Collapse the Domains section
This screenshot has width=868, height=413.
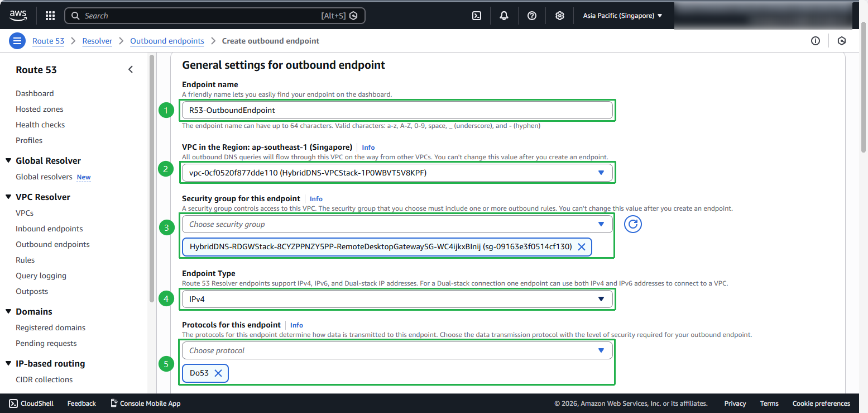tap(8, 311)
